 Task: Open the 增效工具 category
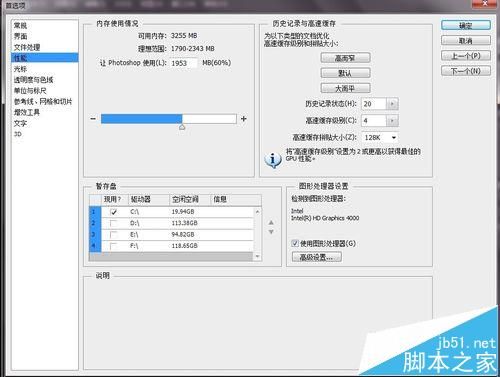[x=27, y=112]
